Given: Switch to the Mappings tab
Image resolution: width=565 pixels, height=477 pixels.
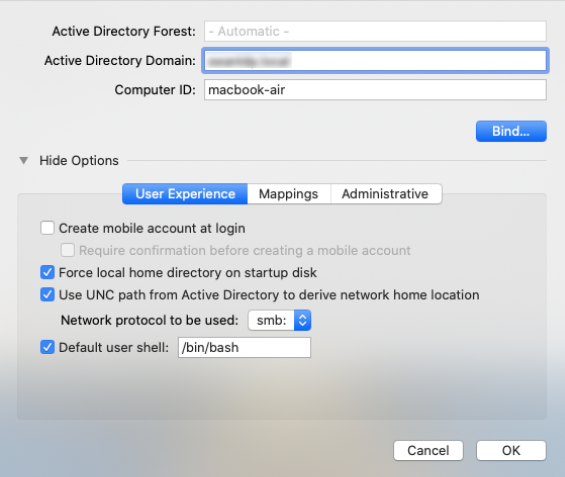Looking at the screenshot, I should point(289,194).
